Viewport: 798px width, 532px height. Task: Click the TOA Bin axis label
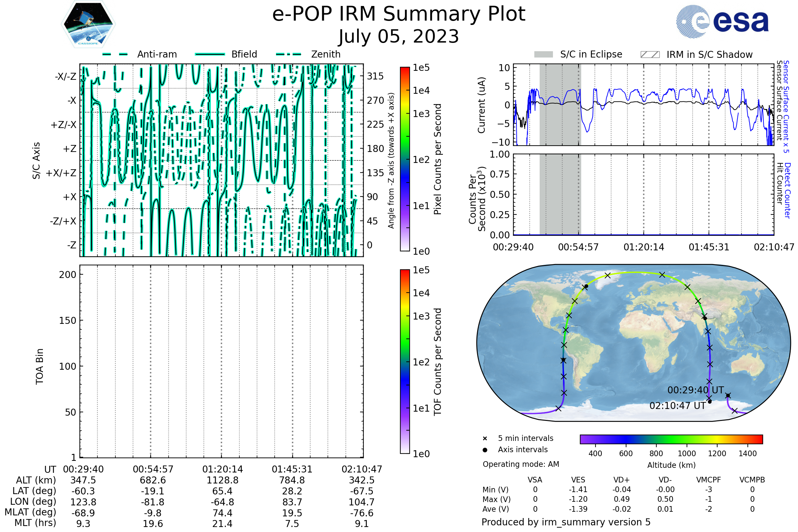coord(40,366)
